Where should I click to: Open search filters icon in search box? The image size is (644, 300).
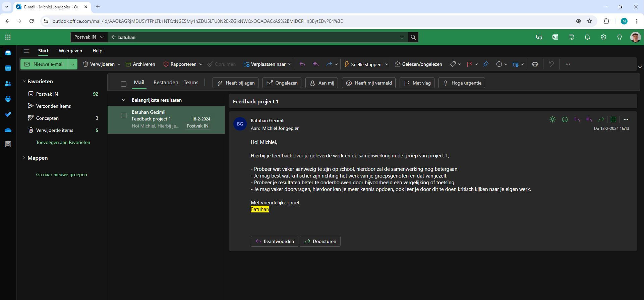pyautogui.click(x=402, y=37)
